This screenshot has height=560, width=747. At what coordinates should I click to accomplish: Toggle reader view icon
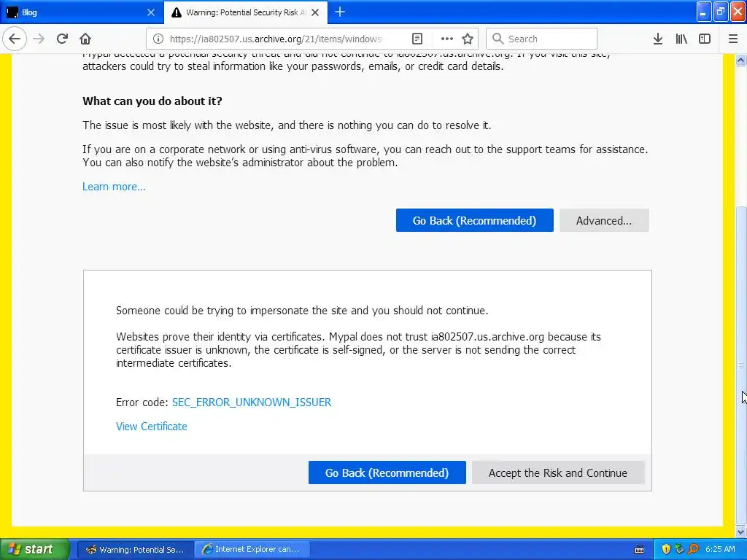coord(417,39)
